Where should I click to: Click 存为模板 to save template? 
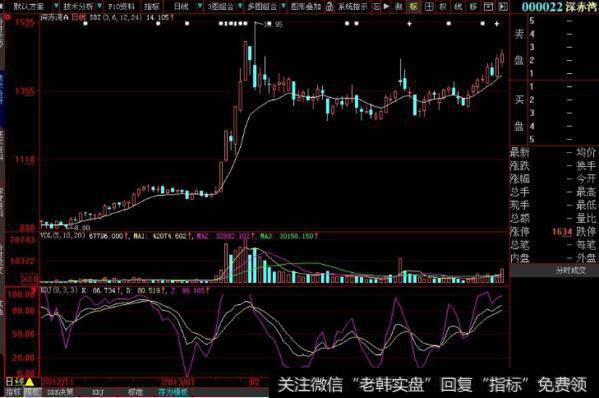point(173,392)
